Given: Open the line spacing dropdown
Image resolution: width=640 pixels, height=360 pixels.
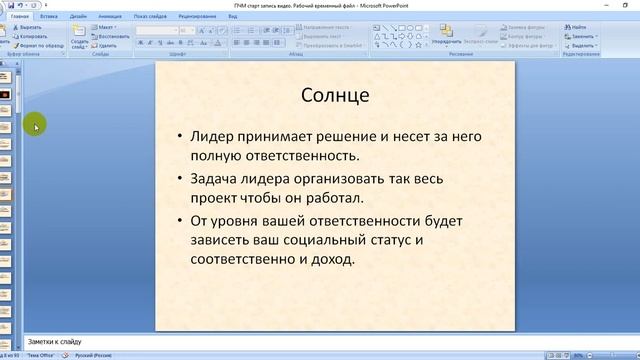Looking at the screenshot, I should [x=288, y=31].
